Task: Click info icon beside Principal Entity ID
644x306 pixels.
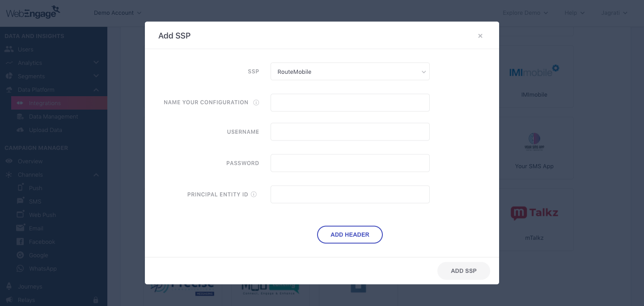Action: coord(254,195)
